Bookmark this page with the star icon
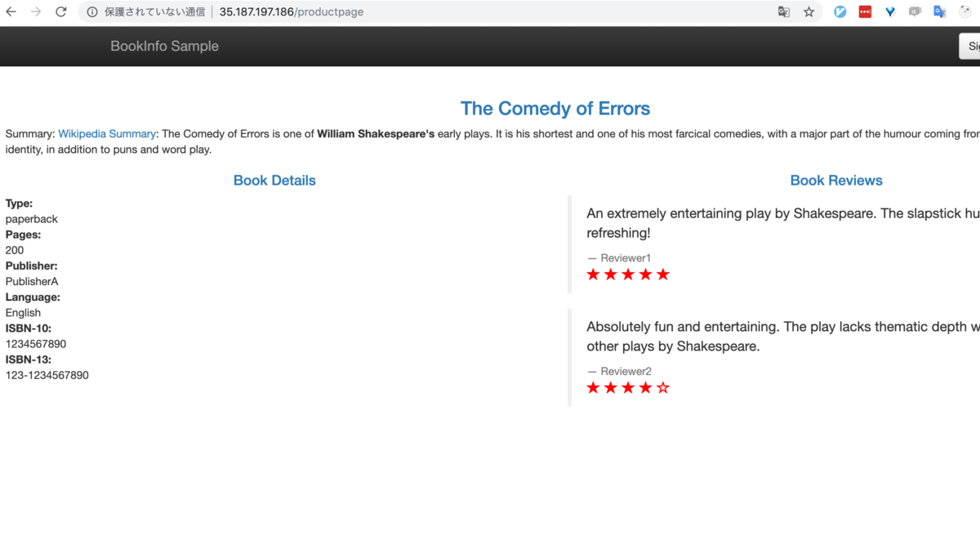The image size is (980, 536). point(809,12)
